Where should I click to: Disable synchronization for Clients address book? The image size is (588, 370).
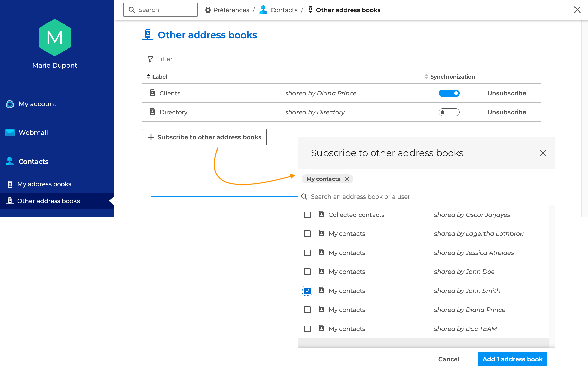coord(449,93)
